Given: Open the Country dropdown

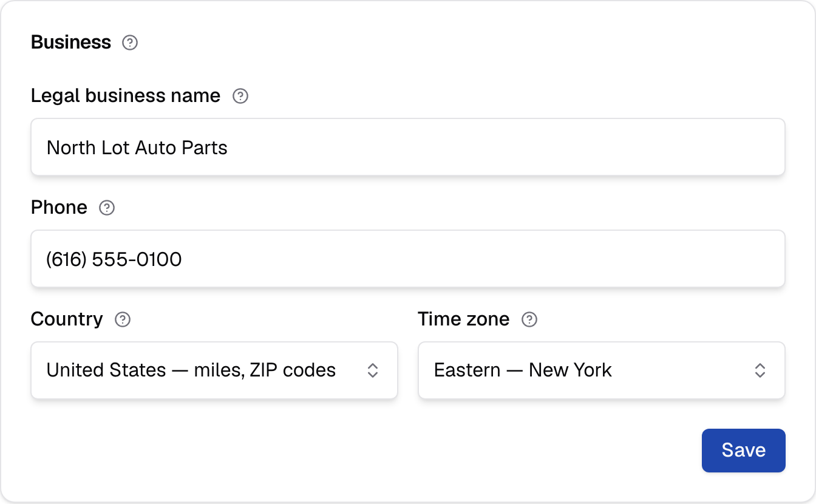Looking at the screenshot, I should tap(214, 370).
